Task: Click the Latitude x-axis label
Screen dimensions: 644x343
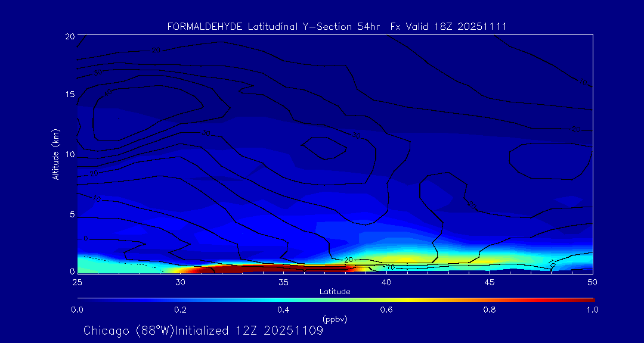Action: click(335, 292)
